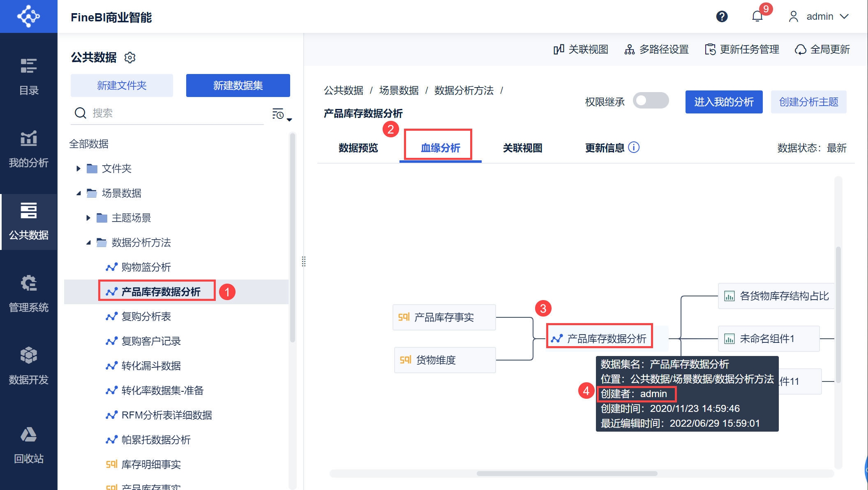
Task: Click the horizontal scrollbar under lineage graph
Action: point(567,474)
